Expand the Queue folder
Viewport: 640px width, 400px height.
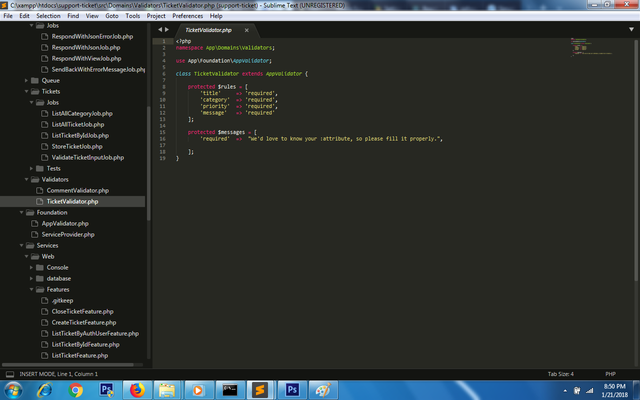pos(26,80)
